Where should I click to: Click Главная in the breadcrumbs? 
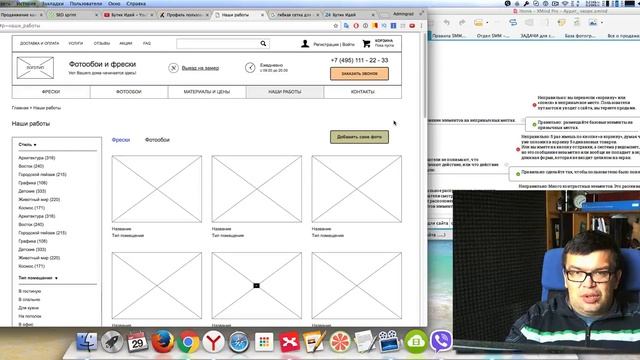[20, 108]
